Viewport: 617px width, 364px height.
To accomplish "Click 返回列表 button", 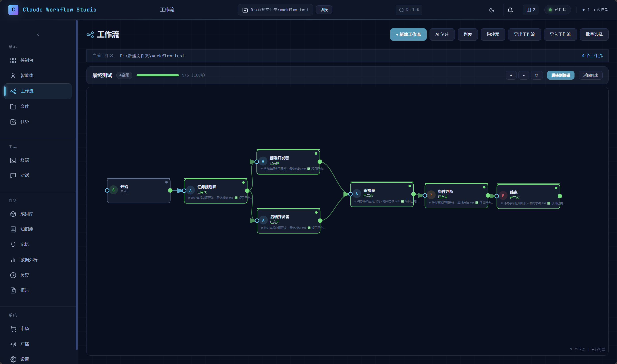I will tap(590, 75).
